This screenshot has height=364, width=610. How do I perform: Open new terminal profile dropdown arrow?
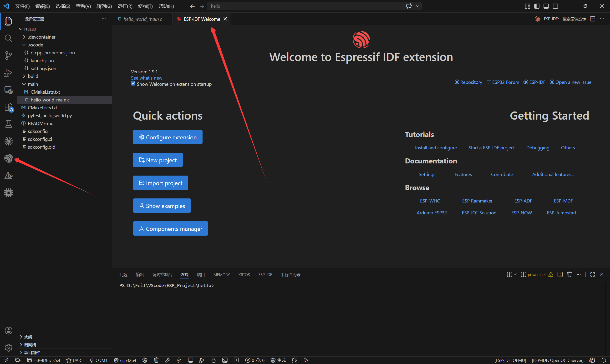(515, 274)
